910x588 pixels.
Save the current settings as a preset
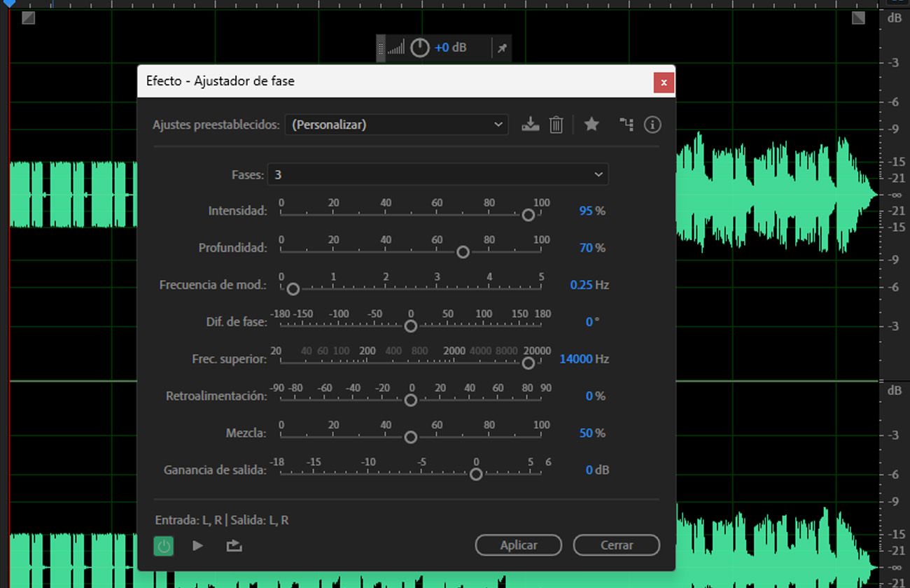[x=531, y=124]
